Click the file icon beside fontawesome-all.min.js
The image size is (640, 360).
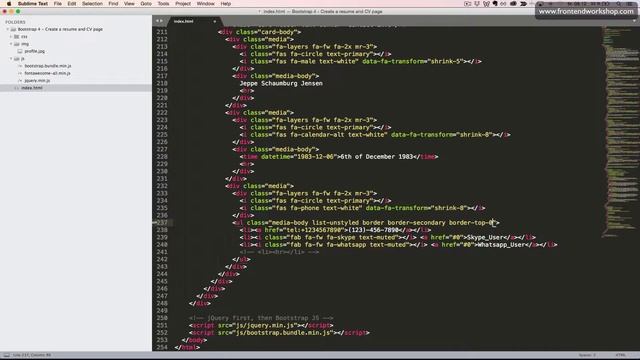(20, 73)
